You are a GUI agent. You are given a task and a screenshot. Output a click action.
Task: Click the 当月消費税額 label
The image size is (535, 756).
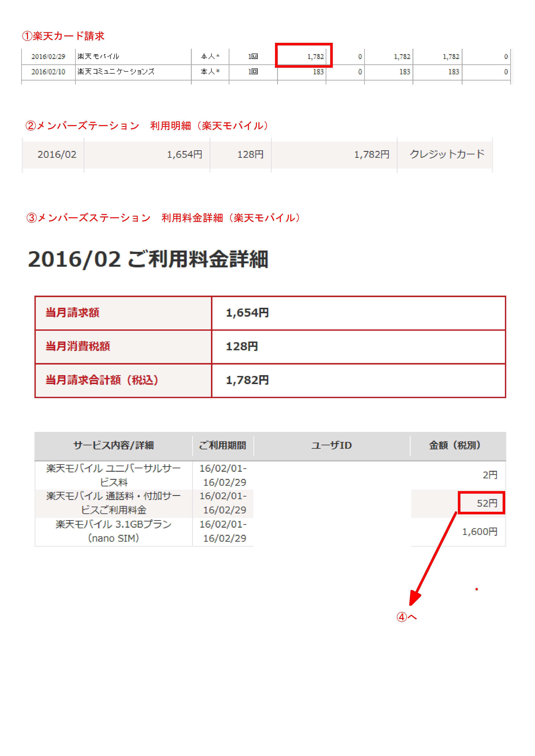click(x=78, y=346)
